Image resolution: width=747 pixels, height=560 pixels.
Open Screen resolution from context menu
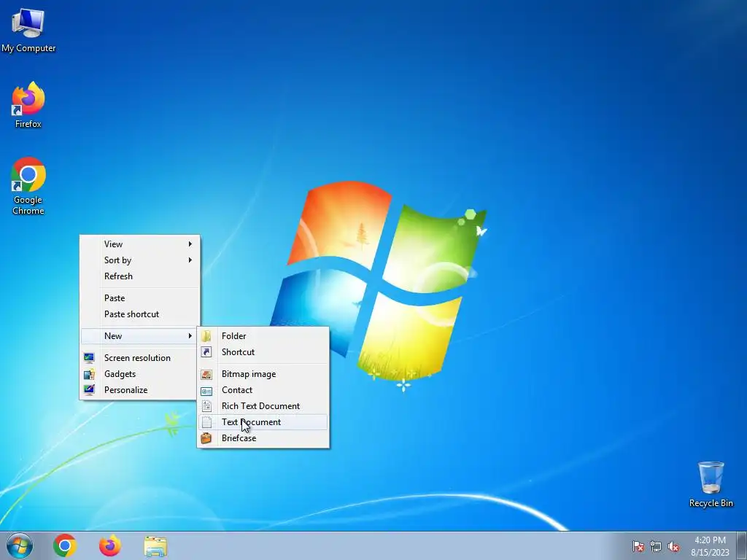click(139, 358)
